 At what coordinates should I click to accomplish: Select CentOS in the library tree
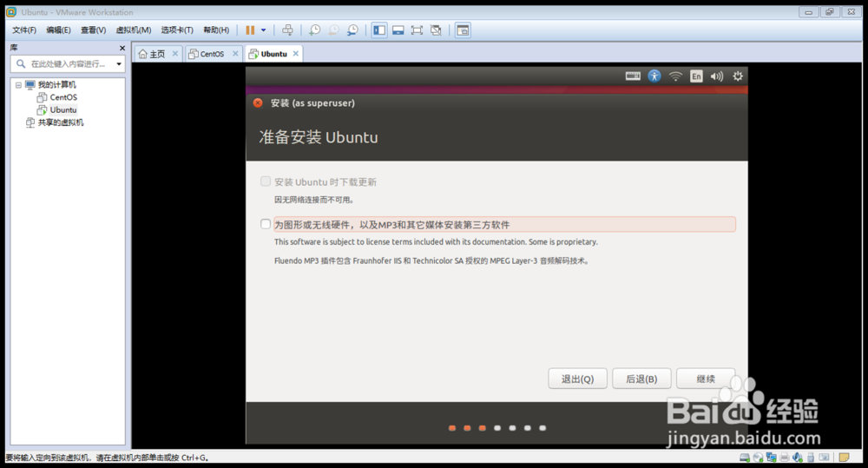coord(63,97)
